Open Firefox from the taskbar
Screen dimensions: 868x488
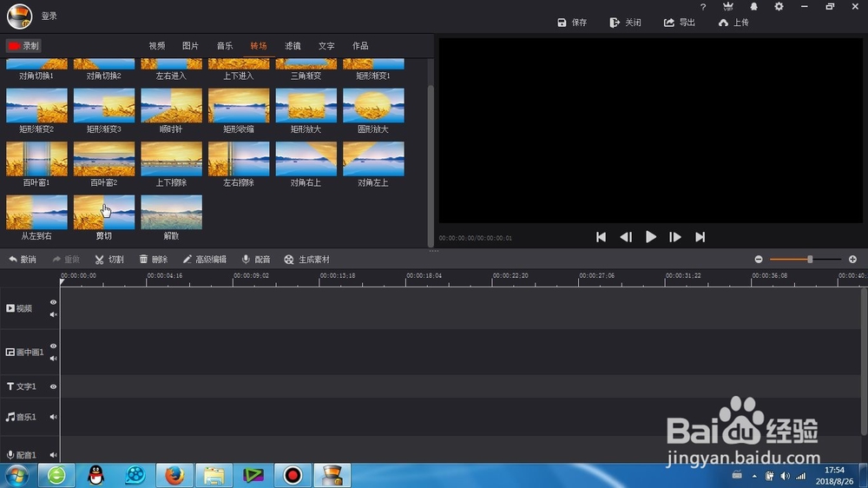point(174,475)
